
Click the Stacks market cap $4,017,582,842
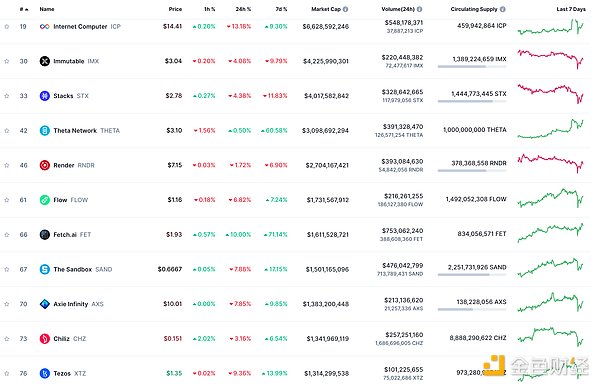coord(326,96)
